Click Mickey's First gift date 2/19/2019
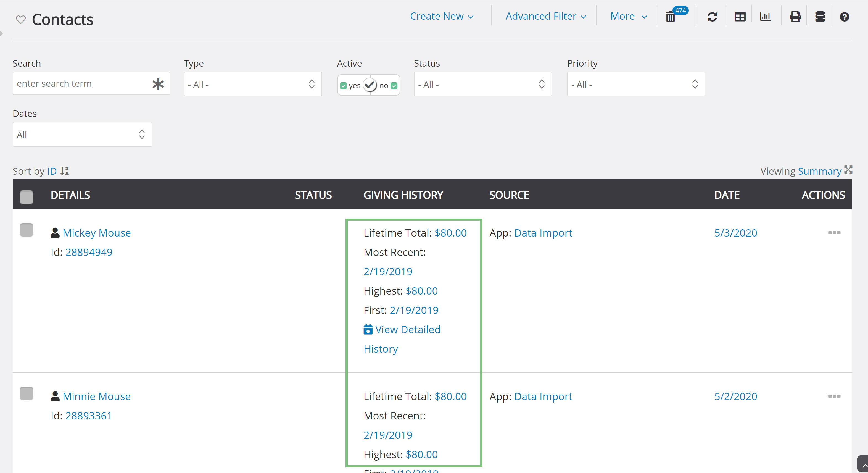 pyautogui.click(x=414, y=310)
